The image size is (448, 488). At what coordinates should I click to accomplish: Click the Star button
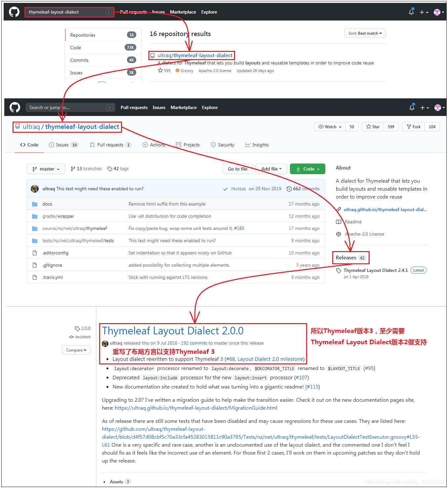click(x=373, y=127)
